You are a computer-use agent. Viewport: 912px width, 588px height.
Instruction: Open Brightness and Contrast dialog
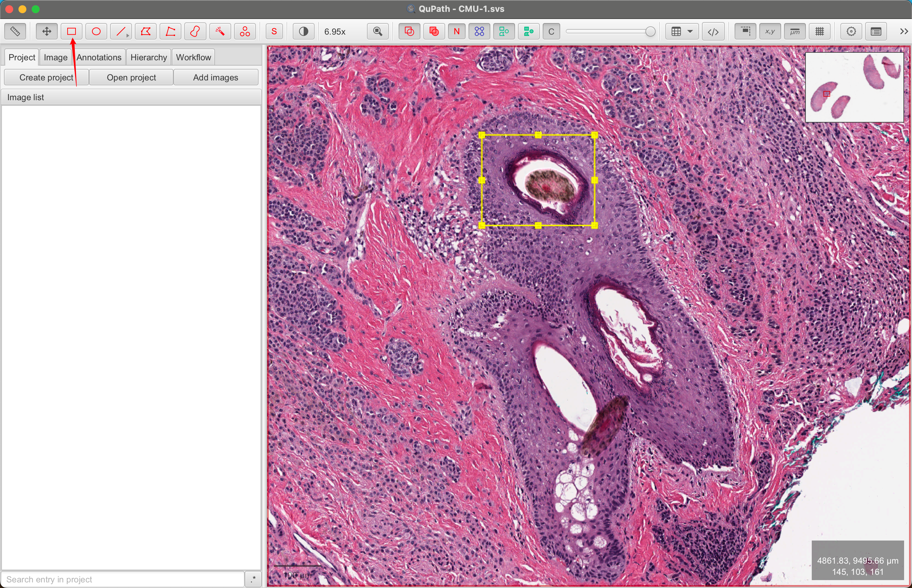coord(304,31)
